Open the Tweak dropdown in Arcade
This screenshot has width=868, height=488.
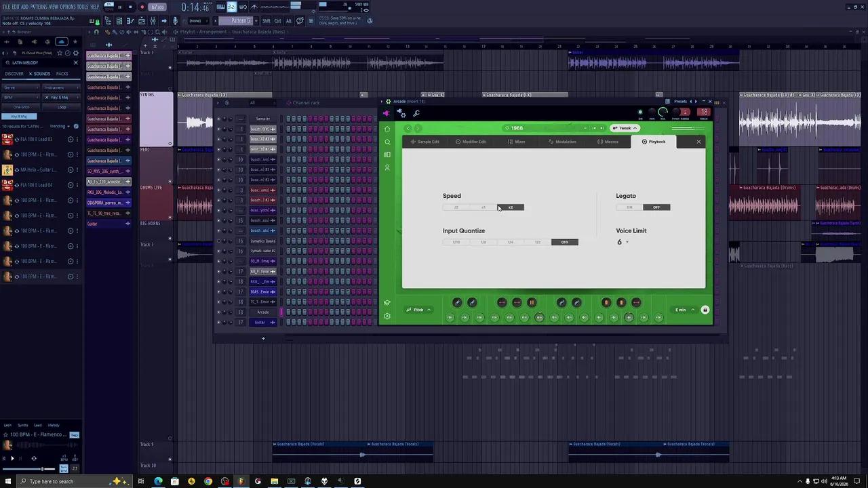(x=625, y=128)
